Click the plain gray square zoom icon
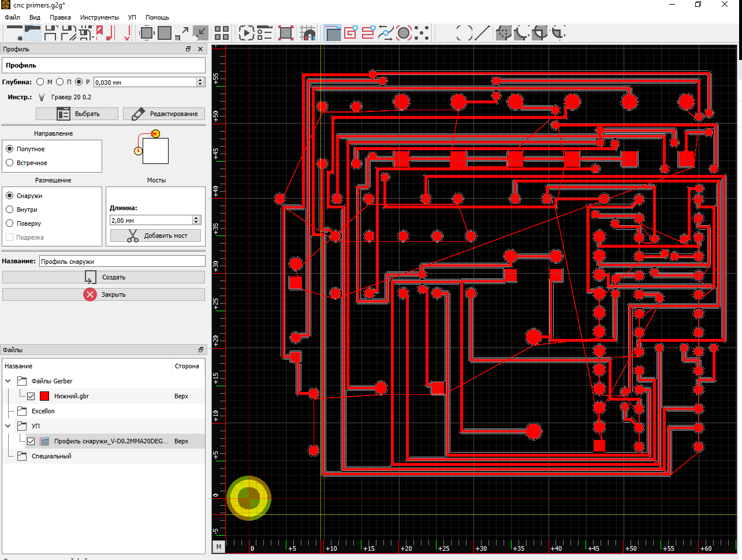Image resolution: width=742 pixels, height=560 pixels. click(x=165, y=33)
